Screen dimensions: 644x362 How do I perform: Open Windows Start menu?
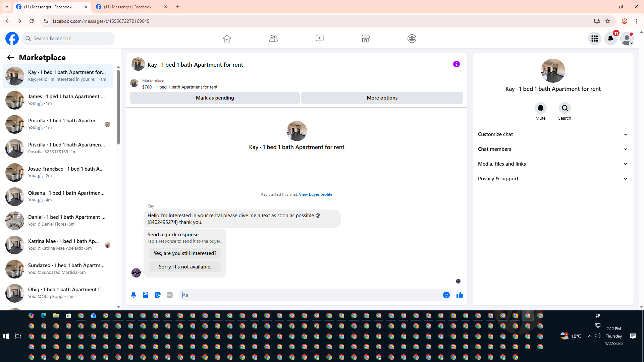coord(6,336)
